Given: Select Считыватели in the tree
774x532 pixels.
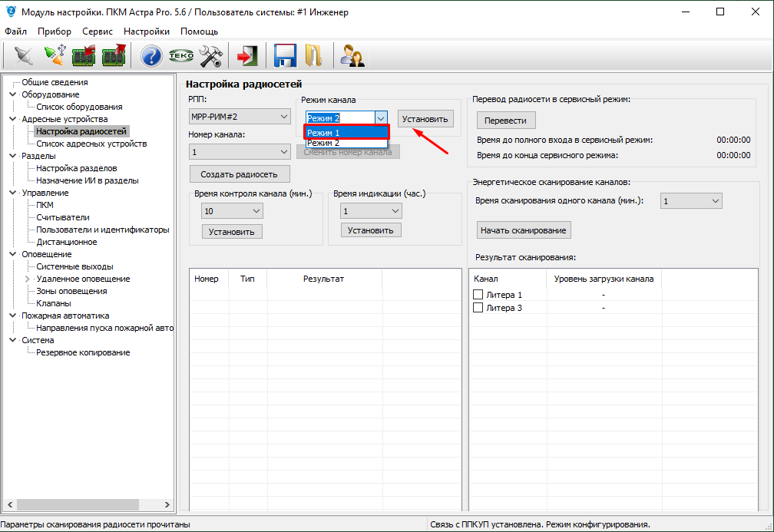Looking at the screenshot, I should (x=63, y=217).
